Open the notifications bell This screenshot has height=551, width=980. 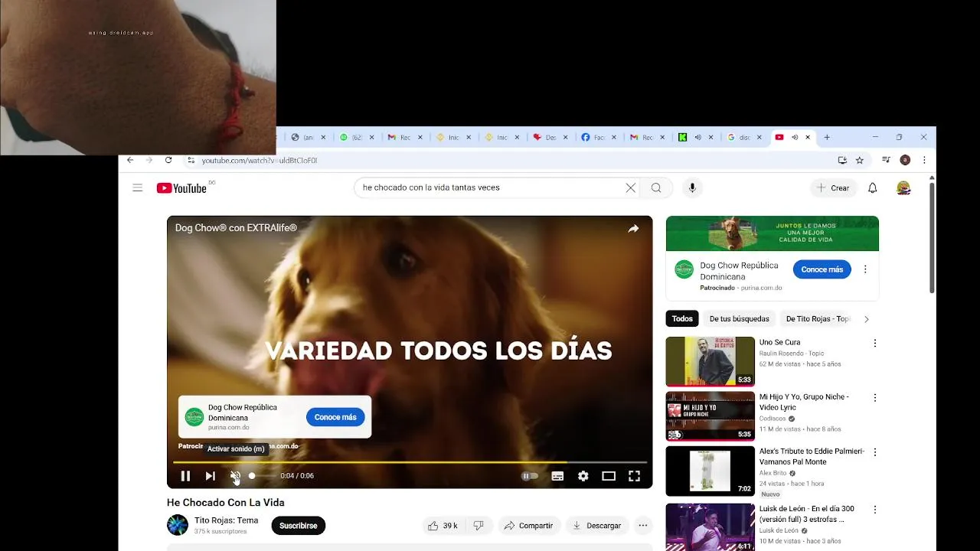(872, 187)
